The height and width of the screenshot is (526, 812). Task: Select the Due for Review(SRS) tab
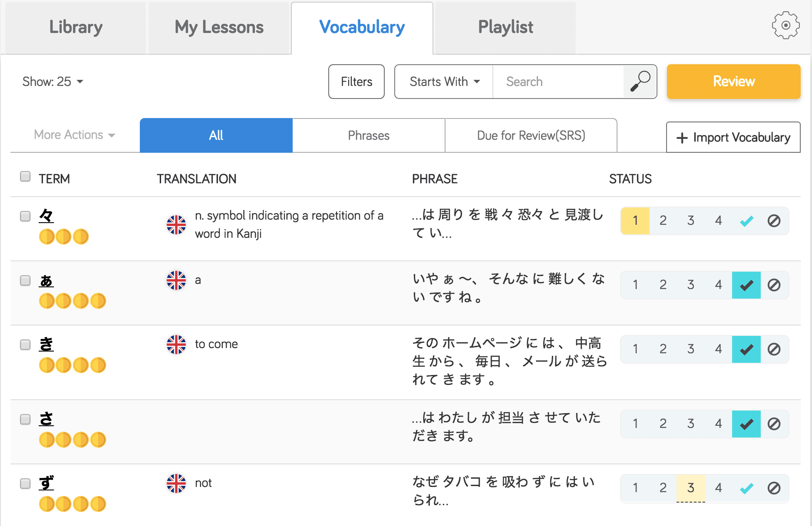tap(531, 135)
